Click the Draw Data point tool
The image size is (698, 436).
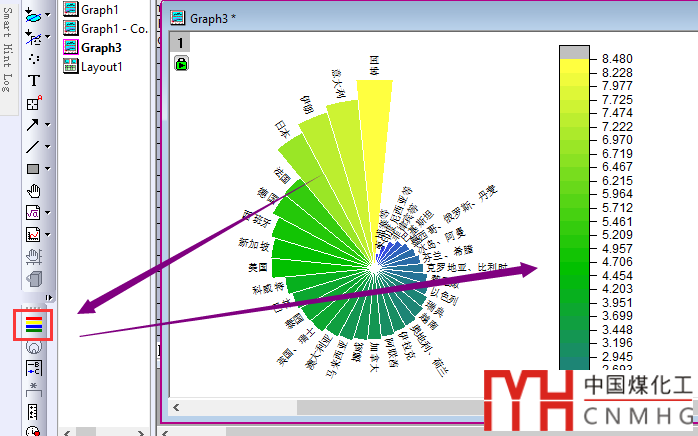click(x=34, y=59)
